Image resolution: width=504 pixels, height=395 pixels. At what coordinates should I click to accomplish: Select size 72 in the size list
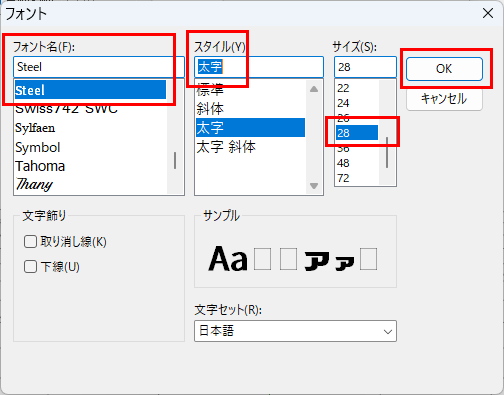click(x=343, y=178)
